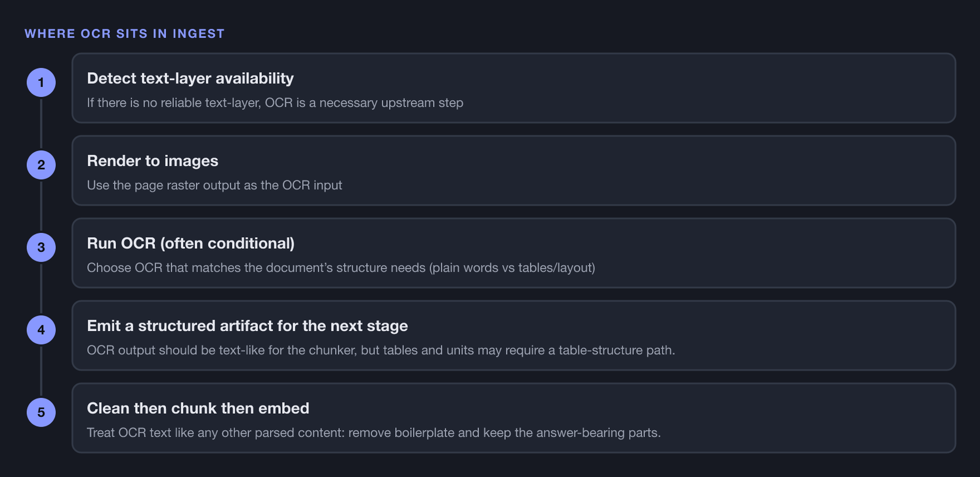Click the 'Emit a structured artifact' title
This screenshot has width=980, height=477.
pyautogui.click(x=247, y=326)
